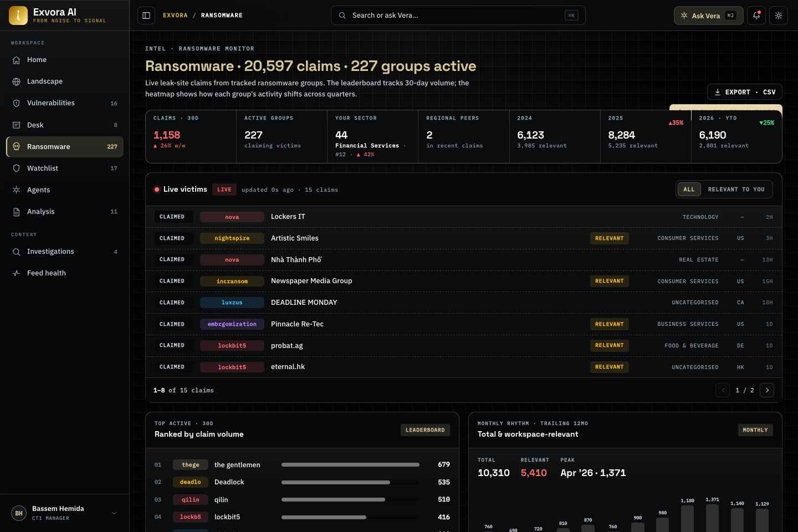798x532 pixels.
Task: Click the Exvora AI logo icon
Action: pyautogui.click(x=18, y=16)
